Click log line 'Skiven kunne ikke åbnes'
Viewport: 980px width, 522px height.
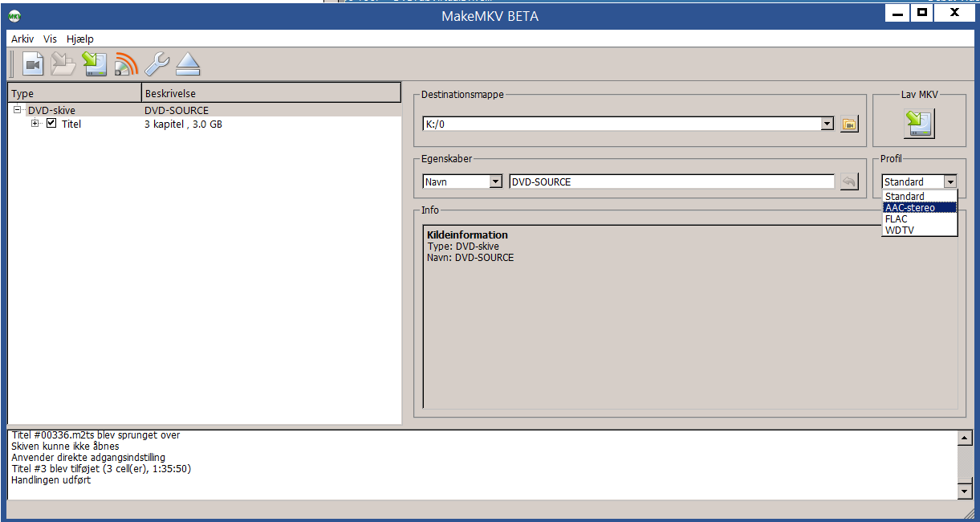coord(65,446)
